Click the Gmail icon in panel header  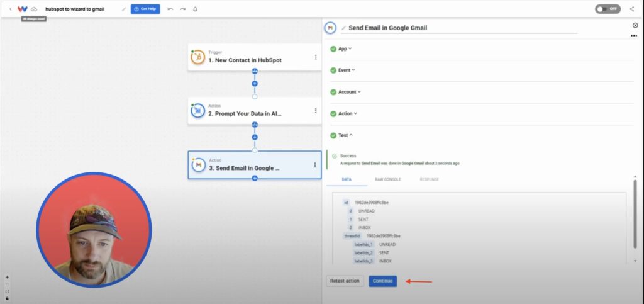tap(330, 28)
